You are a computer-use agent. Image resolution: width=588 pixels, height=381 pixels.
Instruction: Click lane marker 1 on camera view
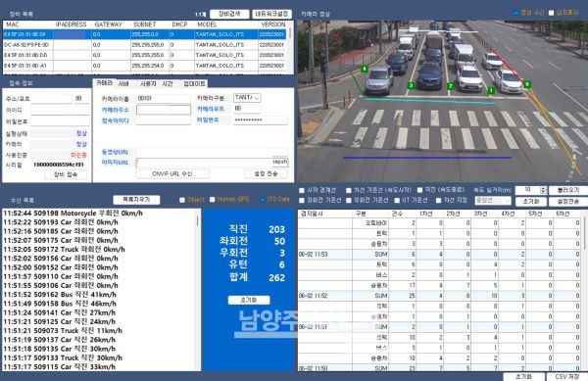coord(491,90)
